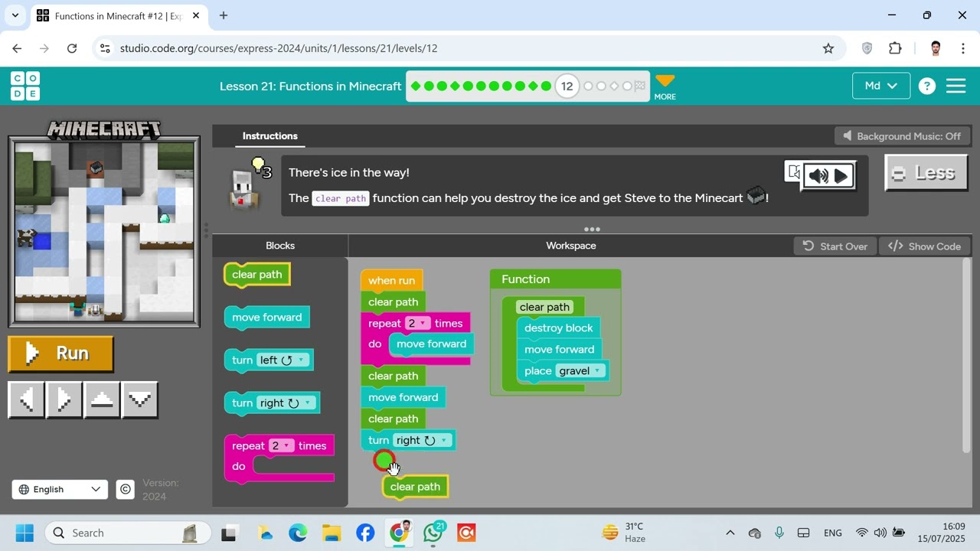The image size is (980, 551).
Task: Switch to the Functions in Minecraft tab
Action: pyautogui.click(x=119, y=15)
